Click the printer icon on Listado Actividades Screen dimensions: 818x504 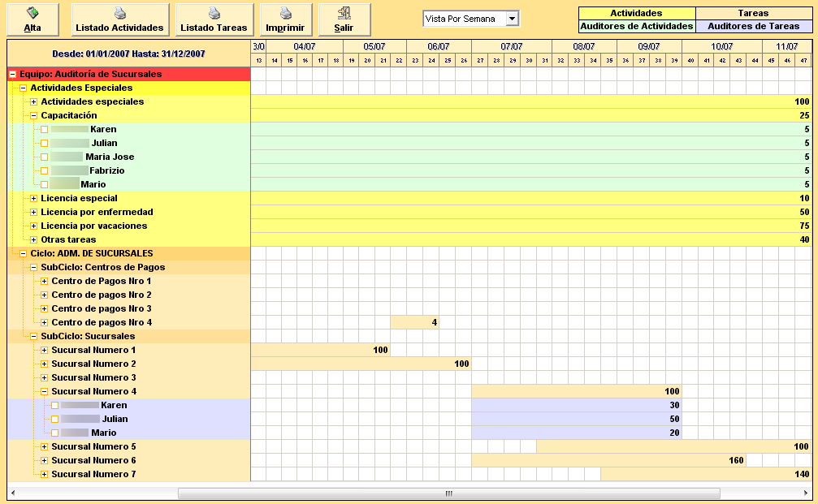(x=120, y=13)
